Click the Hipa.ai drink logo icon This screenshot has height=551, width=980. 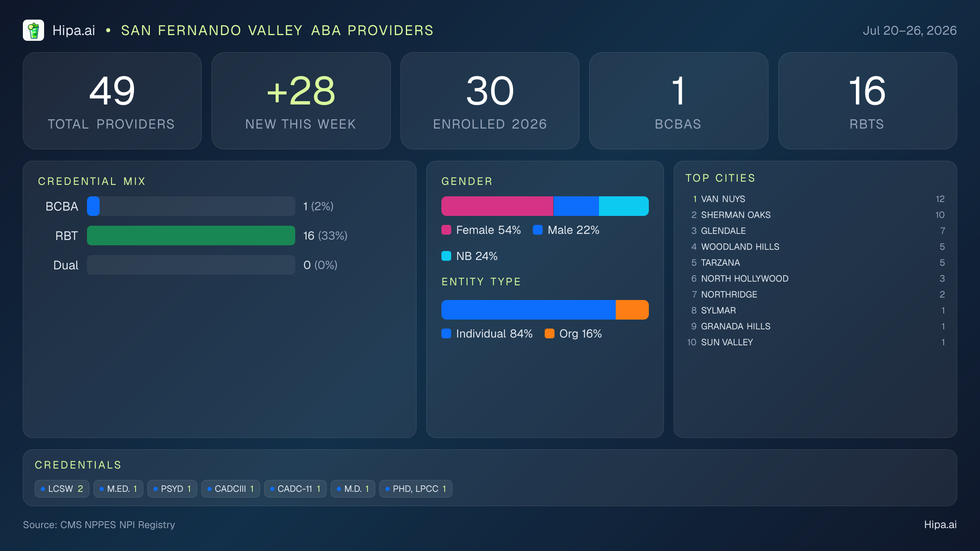[x=33, y=30]
